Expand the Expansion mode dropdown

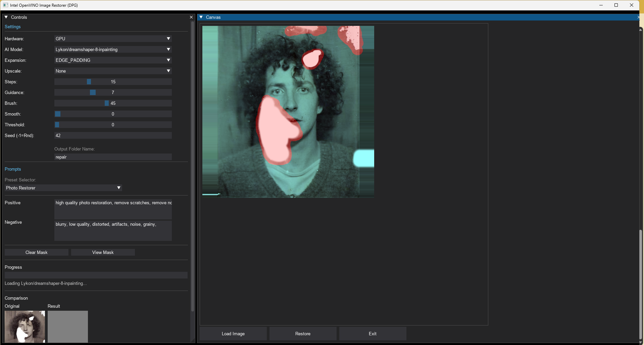(113, 60)
